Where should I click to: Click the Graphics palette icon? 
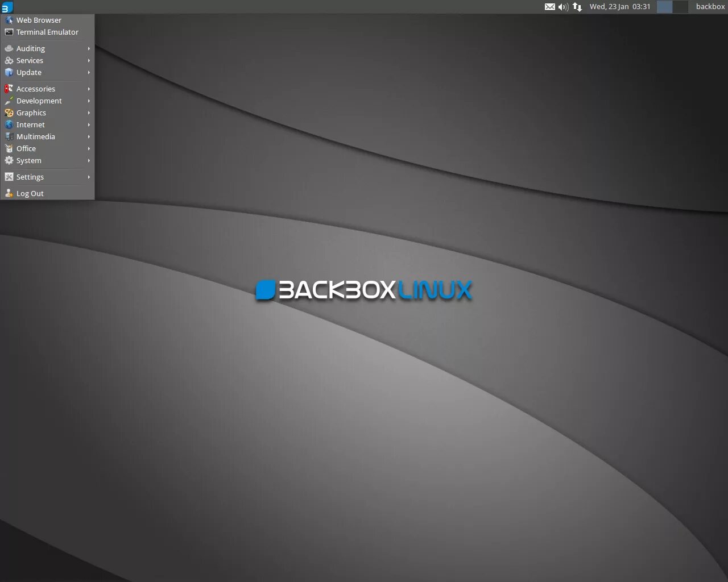(9, 113)
